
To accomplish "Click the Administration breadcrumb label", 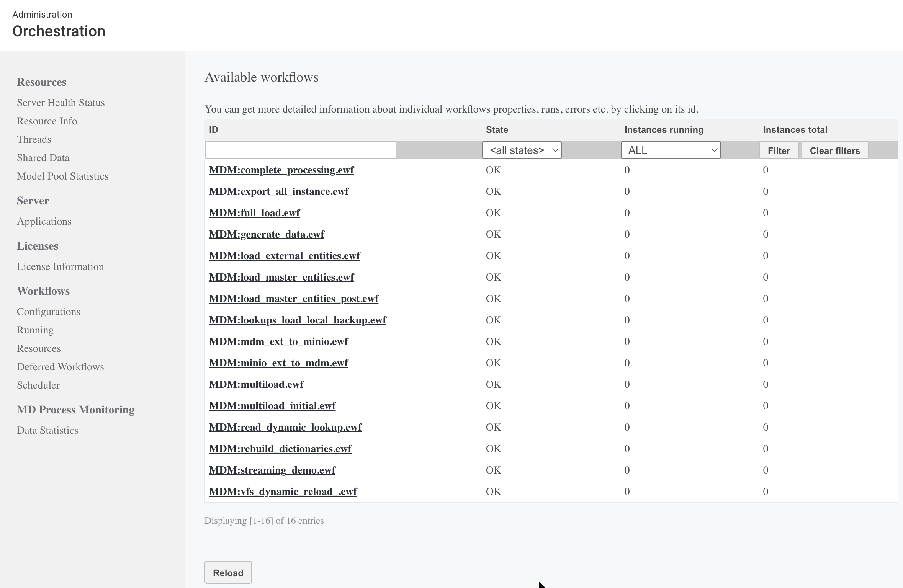I will (42, 15).
